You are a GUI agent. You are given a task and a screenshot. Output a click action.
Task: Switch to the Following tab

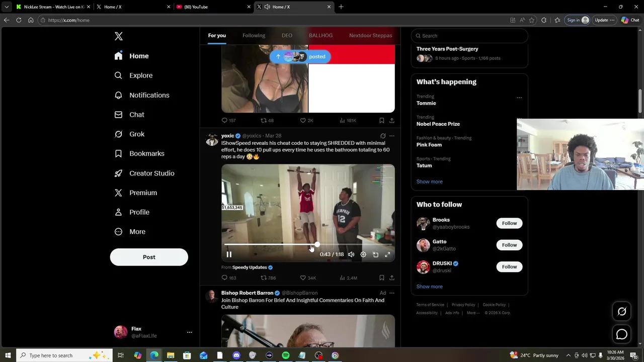pos(254,35)
